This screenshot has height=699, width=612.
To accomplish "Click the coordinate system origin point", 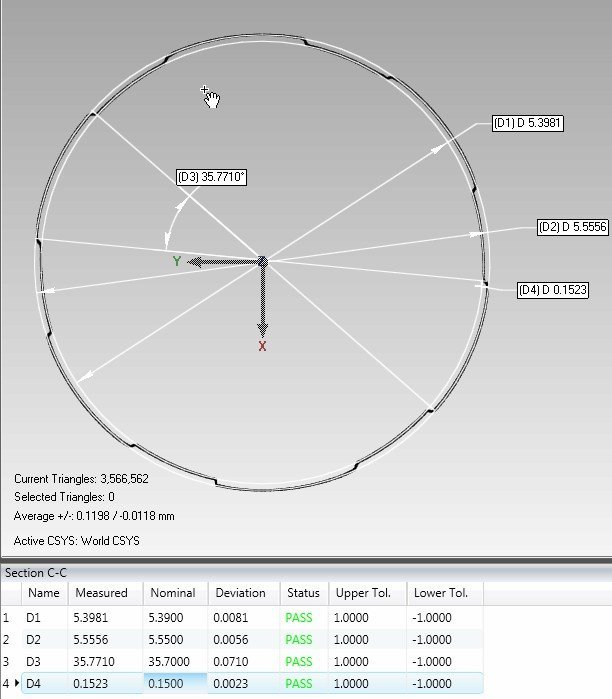I will pos(263,262).
